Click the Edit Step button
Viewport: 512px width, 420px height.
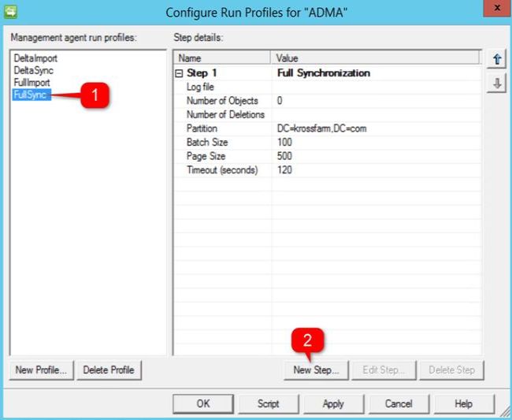384,370
